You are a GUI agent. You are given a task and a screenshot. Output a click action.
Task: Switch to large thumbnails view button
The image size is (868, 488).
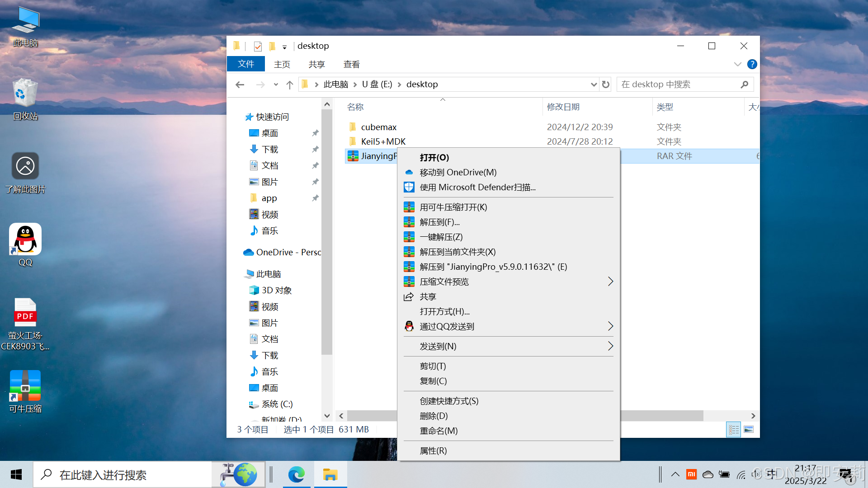pos(749,429)
